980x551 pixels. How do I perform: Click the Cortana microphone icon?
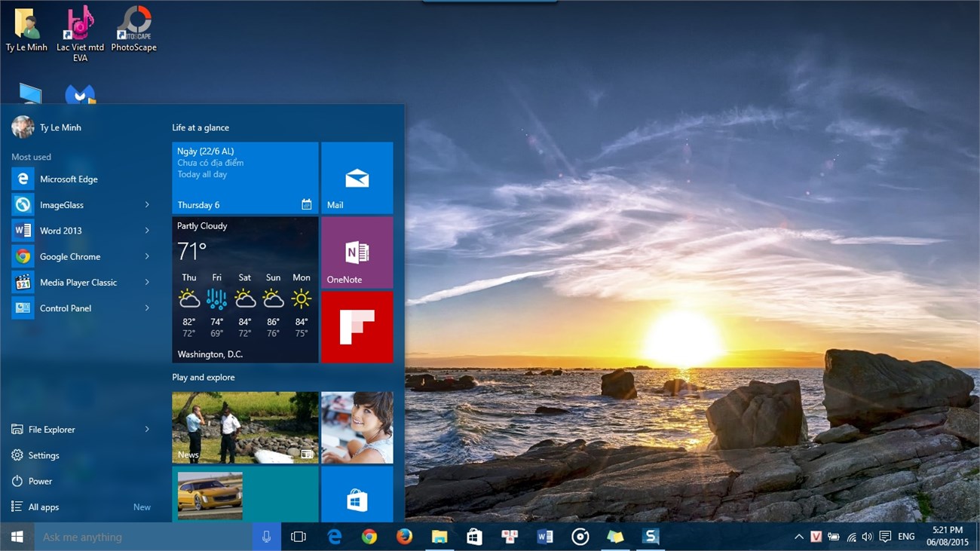pos(266,537)
